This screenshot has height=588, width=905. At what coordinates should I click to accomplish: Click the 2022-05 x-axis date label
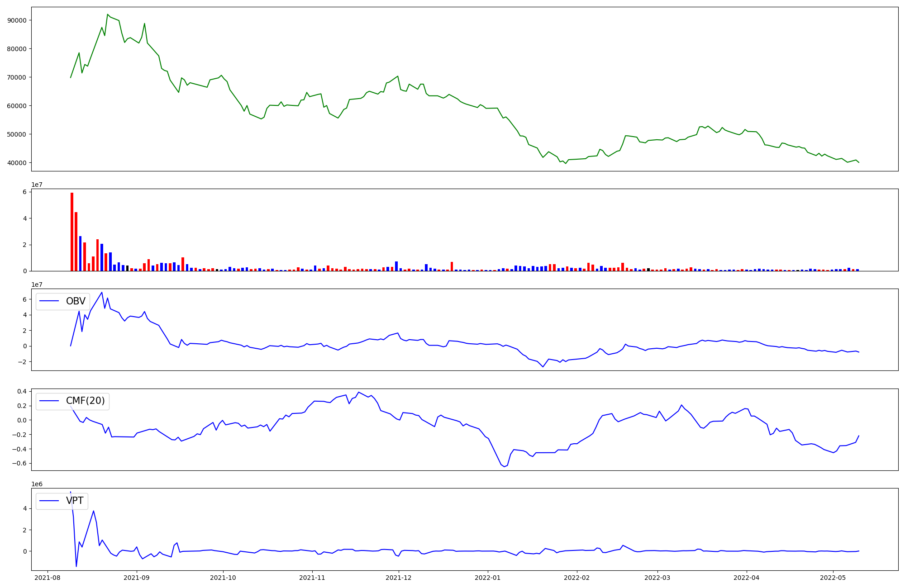pos(833,578)
